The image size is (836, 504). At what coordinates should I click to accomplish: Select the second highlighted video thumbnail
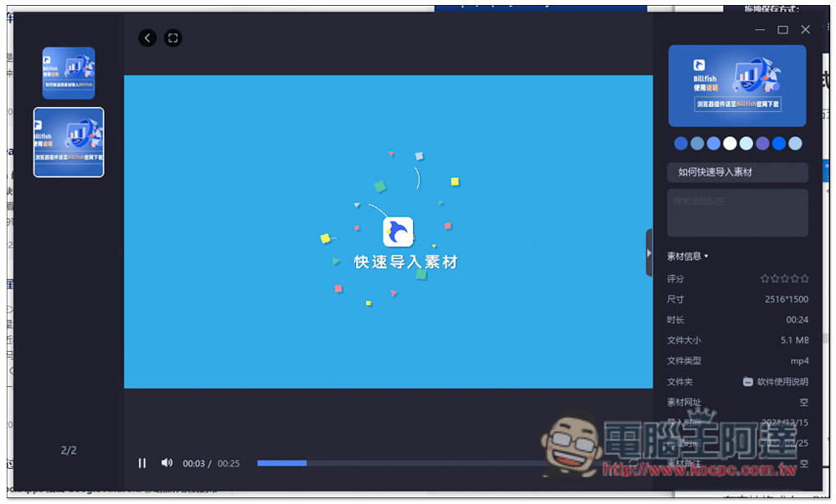tap(69, 142)
